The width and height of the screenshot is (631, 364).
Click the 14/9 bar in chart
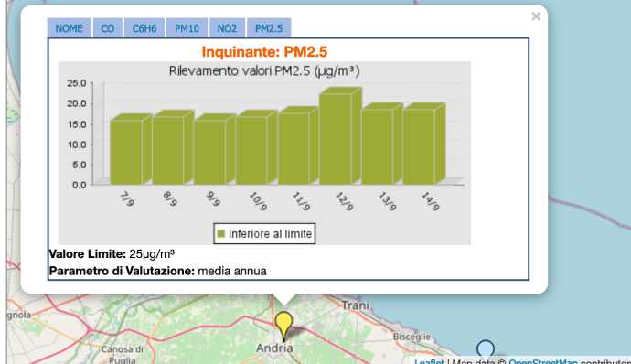tap(424, 145)
